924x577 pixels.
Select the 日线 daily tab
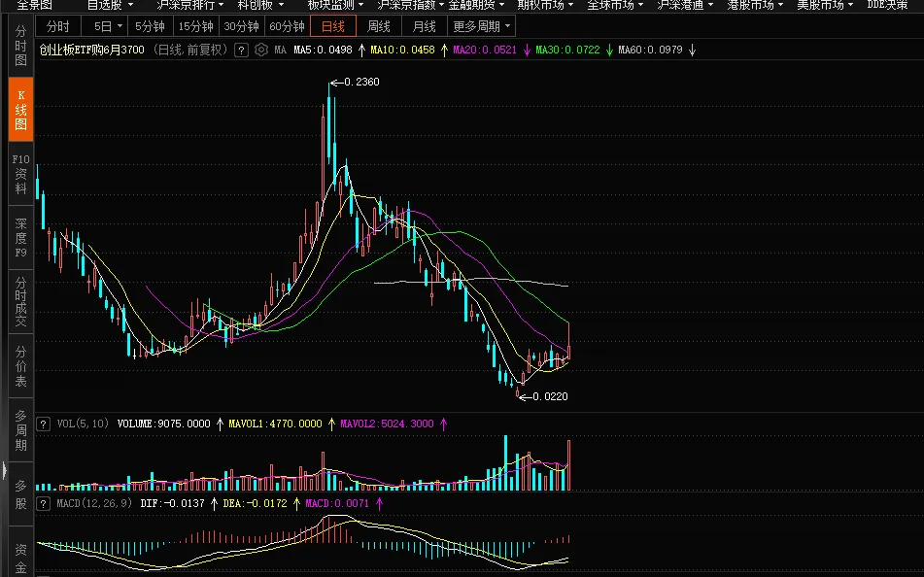click(333, 26)
